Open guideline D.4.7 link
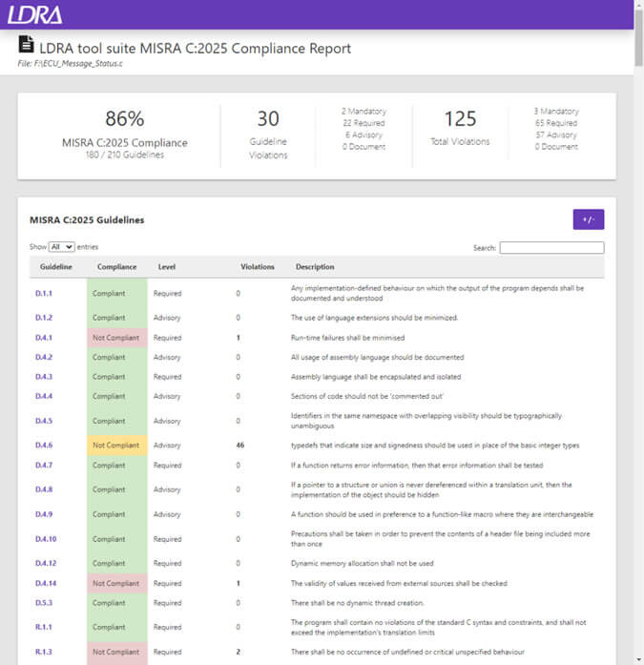This screenshot has height=665, width=644. pos(44,466)
